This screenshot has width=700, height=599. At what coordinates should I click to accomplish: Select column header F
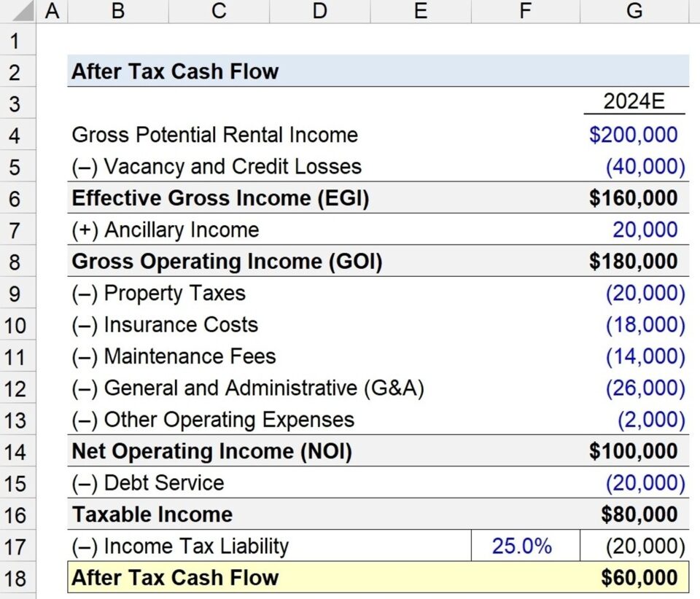524,10
